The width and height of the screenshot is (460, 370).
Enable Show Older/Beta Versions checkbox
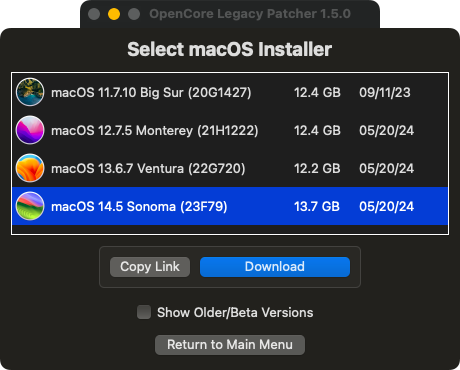(144, 312)
